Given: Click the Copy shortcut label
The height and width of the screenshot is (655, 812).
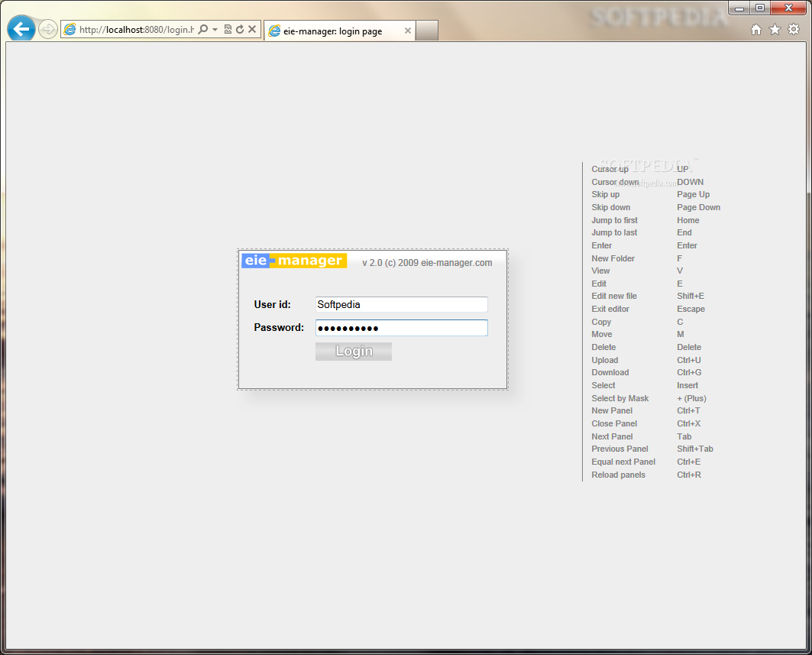Looking at the screenshot, I should (601, 322).
